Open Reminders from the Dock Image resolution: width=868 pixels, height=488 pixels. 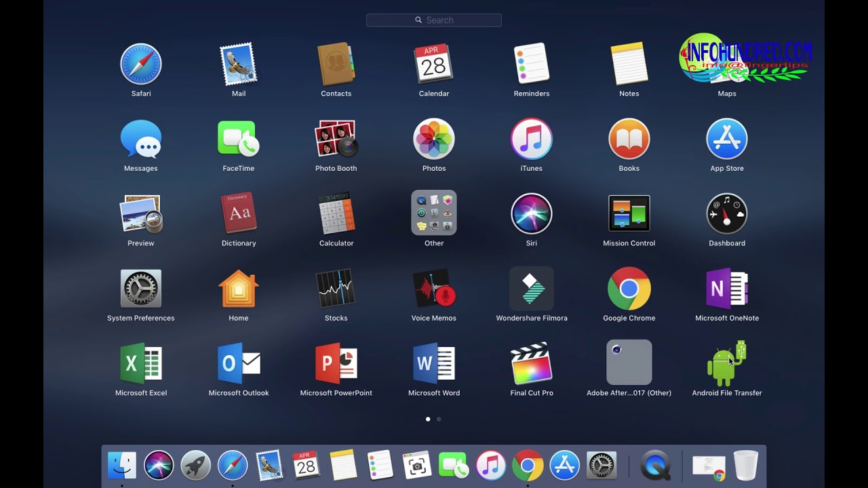[x=380, y=466]
